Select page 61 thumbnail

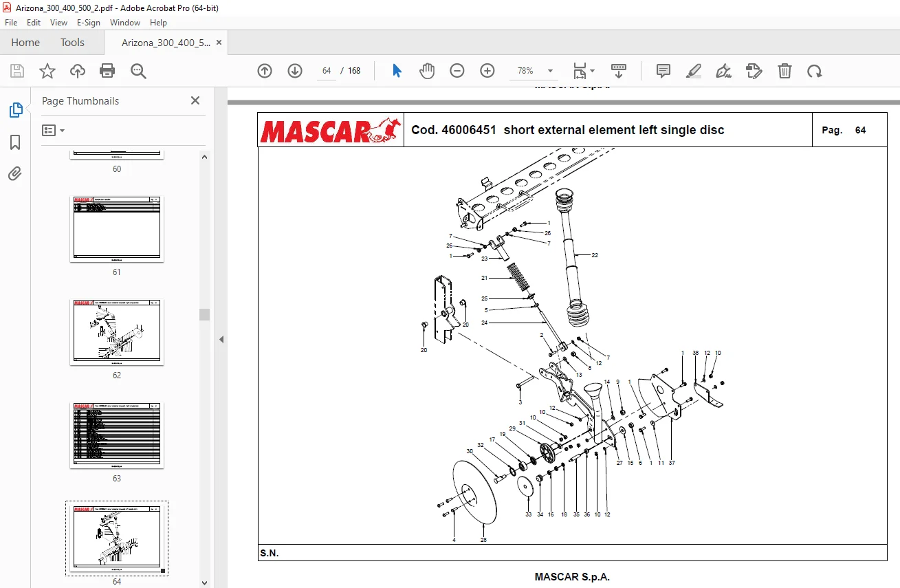click(117, 229)
